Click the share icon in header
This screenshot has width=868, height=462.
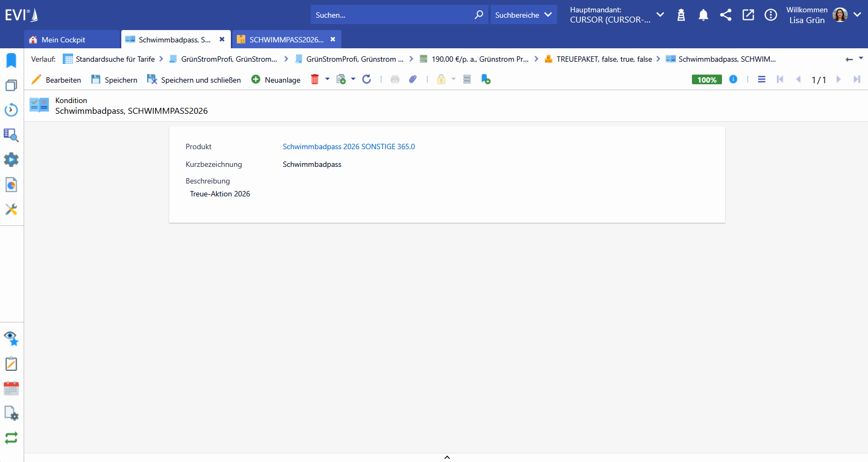click(x=726, y=15)
